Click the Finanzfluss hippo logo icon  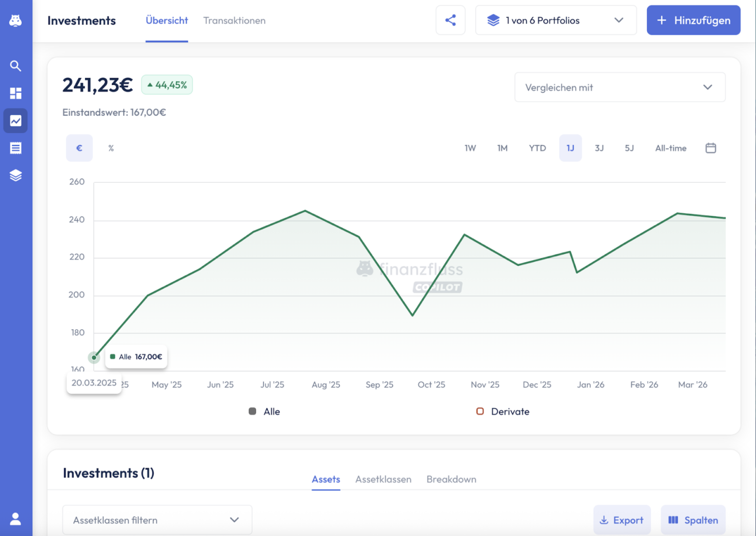(15, 20)
